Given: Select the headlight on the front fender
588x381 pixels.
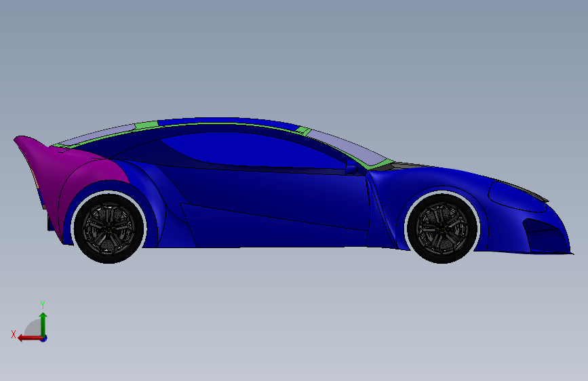Looking at the screenshot, I should coord(517,196).
